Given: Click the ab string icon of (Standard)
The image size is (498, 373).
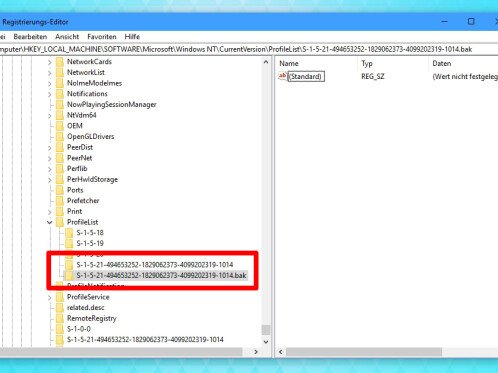Looking at the screenshot, I should click(x=282, y=76).
